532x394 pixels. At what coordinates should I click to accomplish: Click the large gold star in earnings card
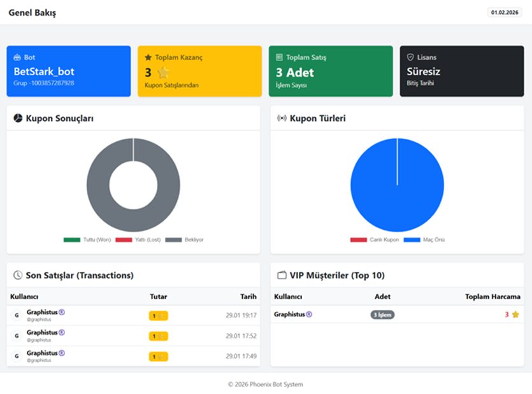click(x=163, y=73)
